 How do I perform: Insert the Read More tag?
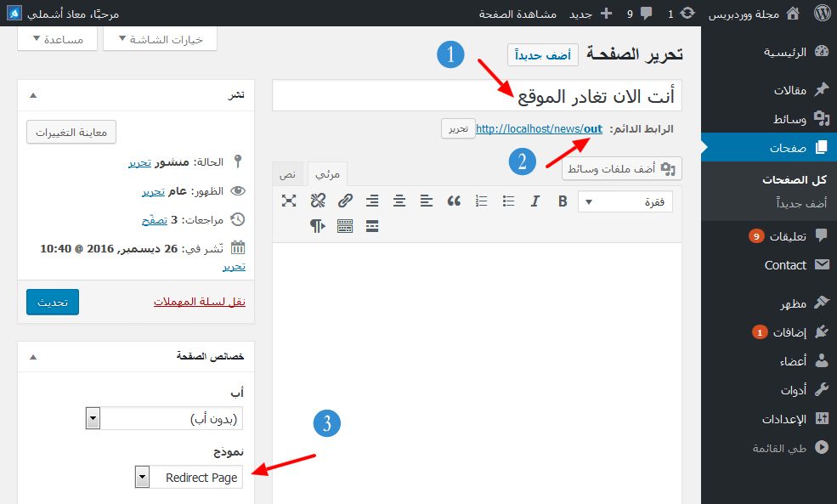(x=372, y=226)
